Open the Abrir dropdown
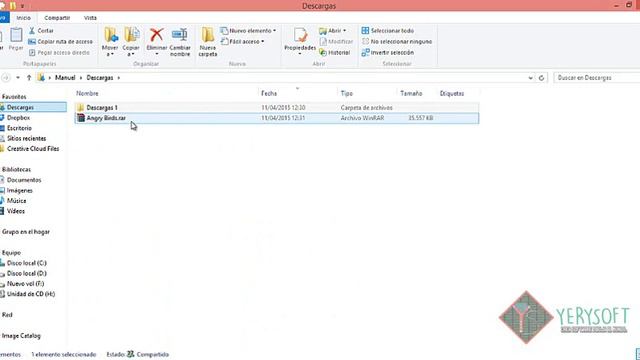This screenshot has width=640, height=360. [x=333, y=31]
